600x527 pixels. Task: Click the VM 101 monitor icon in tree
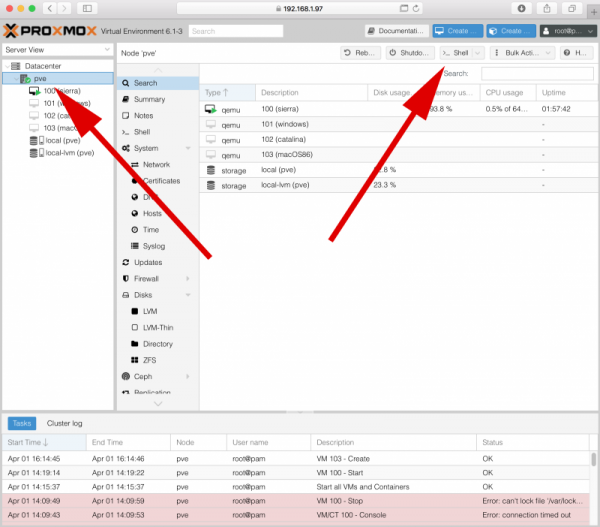34,103
